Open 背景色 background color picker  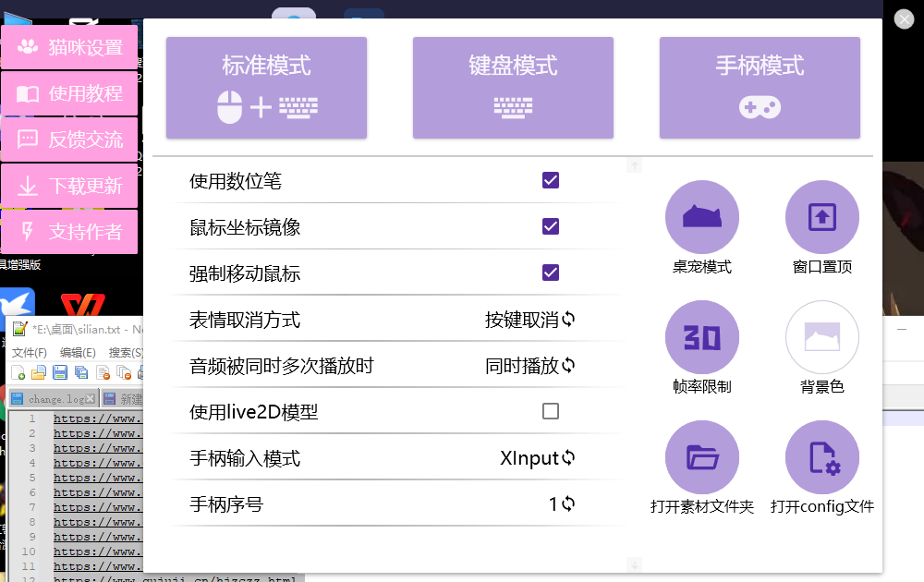[x=822, y=337]
